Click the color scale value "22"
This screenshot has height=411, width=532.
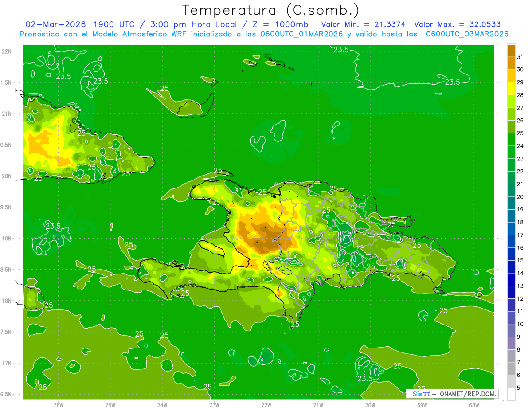click(520, 171)
